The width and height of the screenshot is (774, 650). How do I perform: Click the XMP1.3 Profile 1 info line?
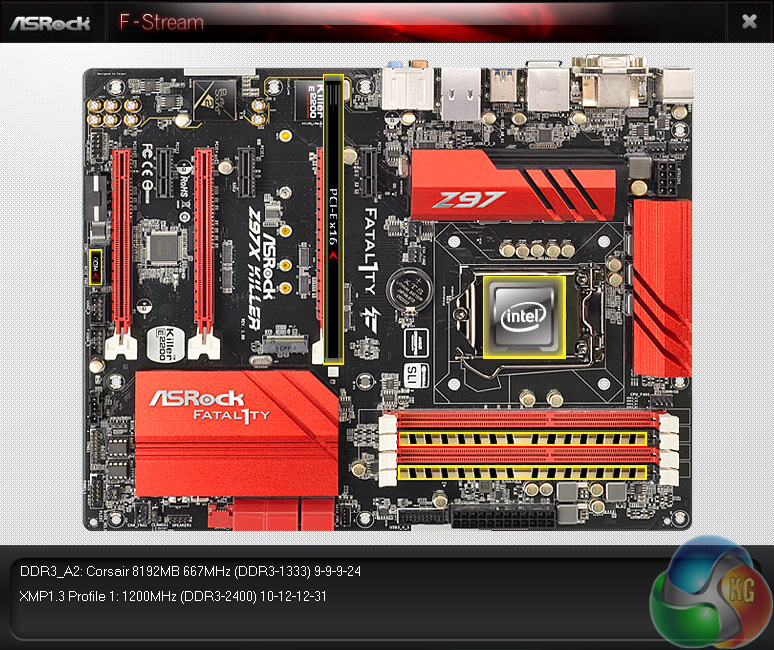173,596
